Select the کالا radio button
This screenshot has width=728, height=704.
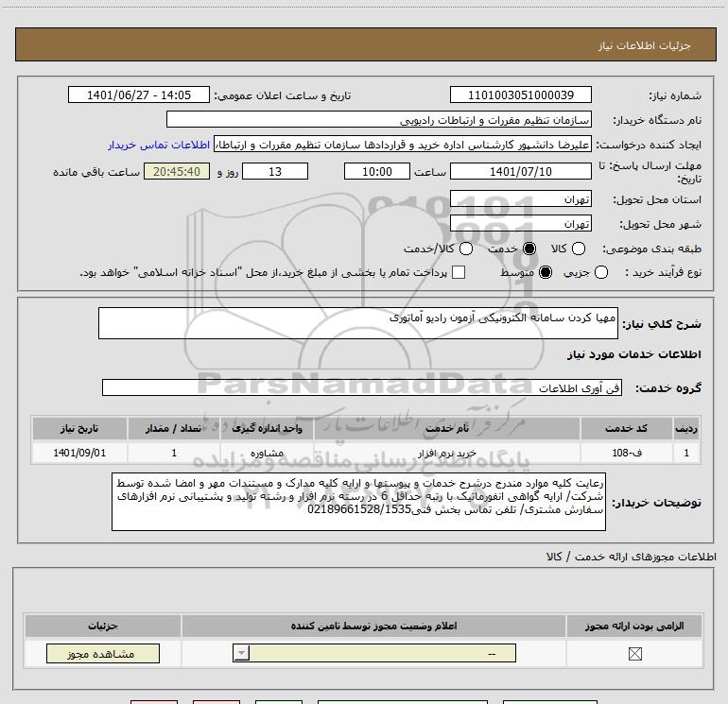tap(579, 249)
